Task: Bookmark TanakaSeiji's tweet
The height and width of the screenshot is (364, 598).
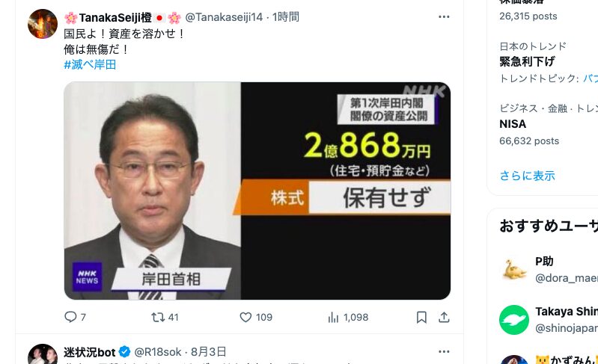Action: pos(421,317)
